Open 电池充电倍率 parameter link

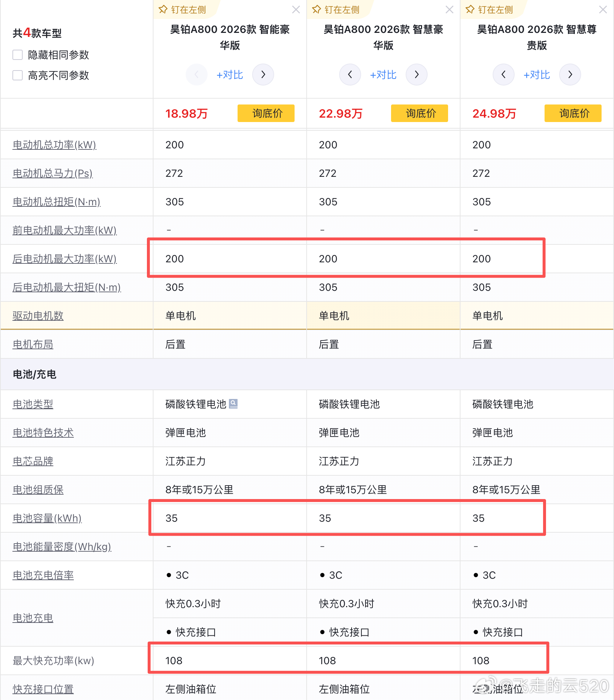(x=43, y=575)
